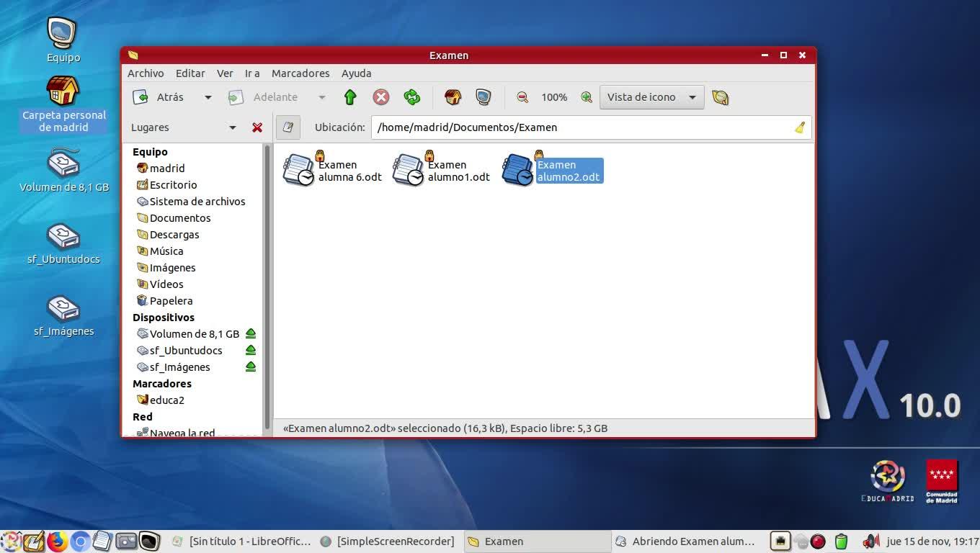Viewport: 980px width, 553px height.
Task: Close the Lugares side panel
Action: click(x=257, y=127)
